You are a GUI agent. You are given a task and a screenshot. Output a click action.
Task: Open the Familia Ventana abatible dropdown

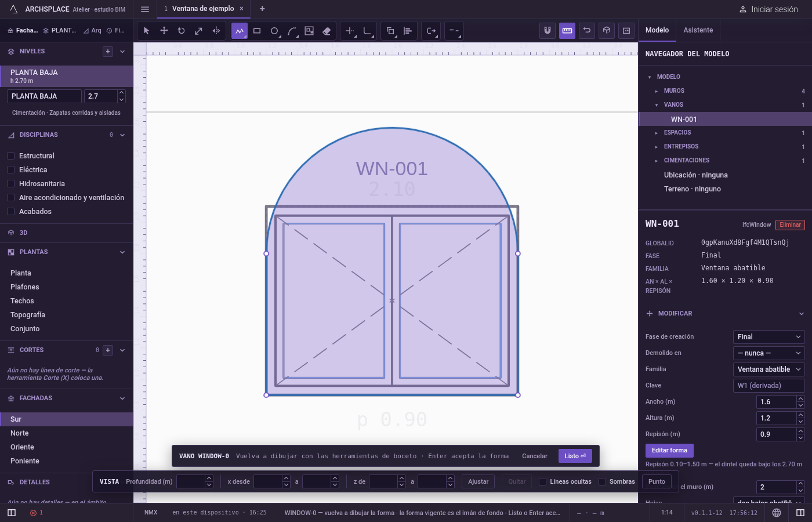pos(769,369)
